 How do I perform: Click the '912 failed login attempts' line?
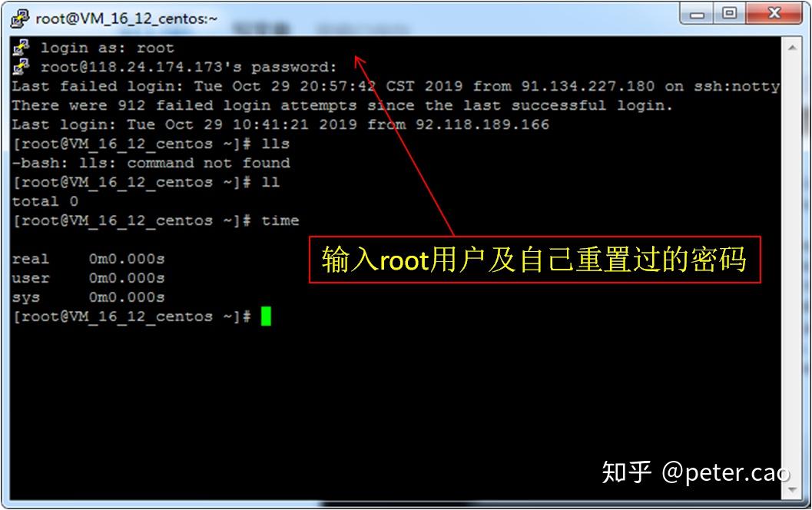[x=343, y=105]
